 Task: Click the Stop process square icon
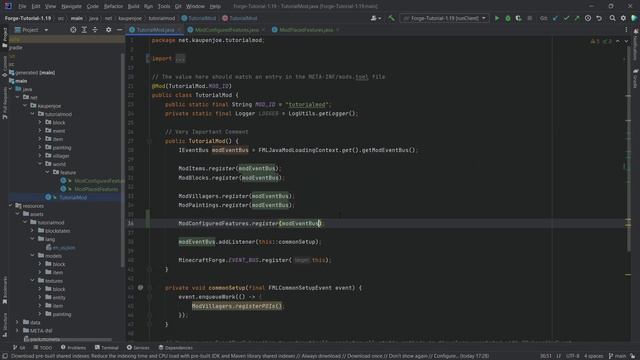point(529,18)
